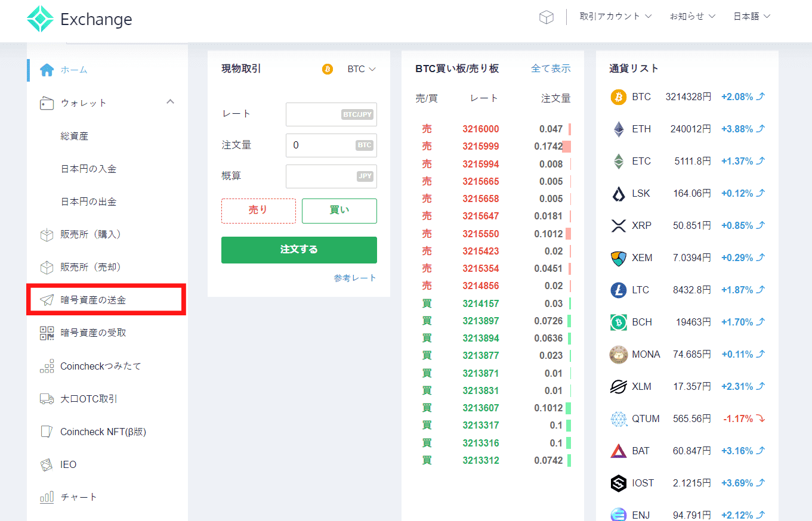Click the BAT icon
The image size is (812, 521).
click(619, 451)
